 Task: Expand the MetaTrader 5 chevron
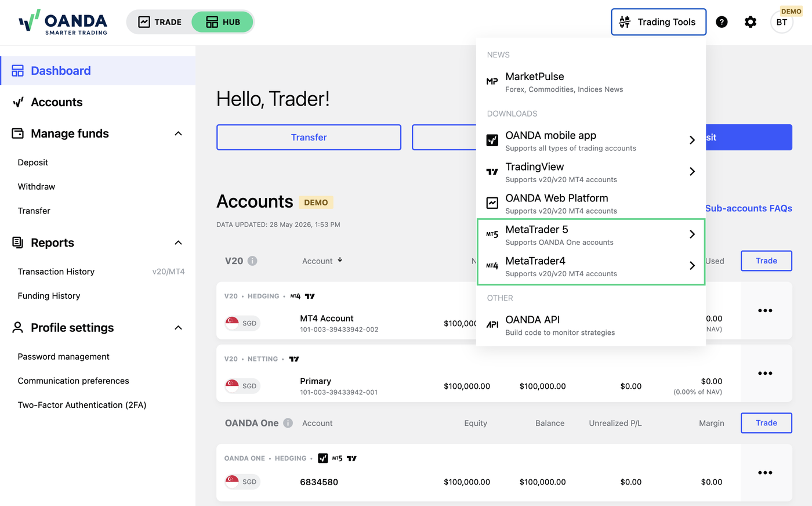click(x=692, y=234)
